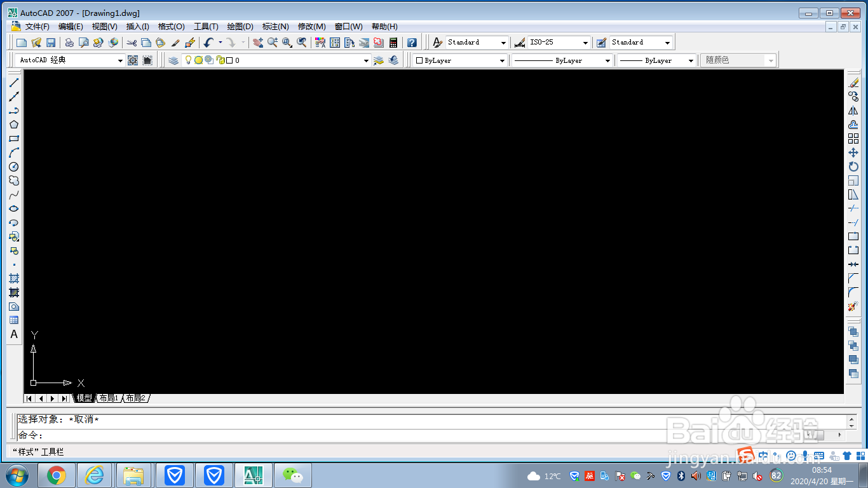The height and width of the screenshot is (488, 868).
Task: Click the Match Properties icon
Action: tap(175, 43)
